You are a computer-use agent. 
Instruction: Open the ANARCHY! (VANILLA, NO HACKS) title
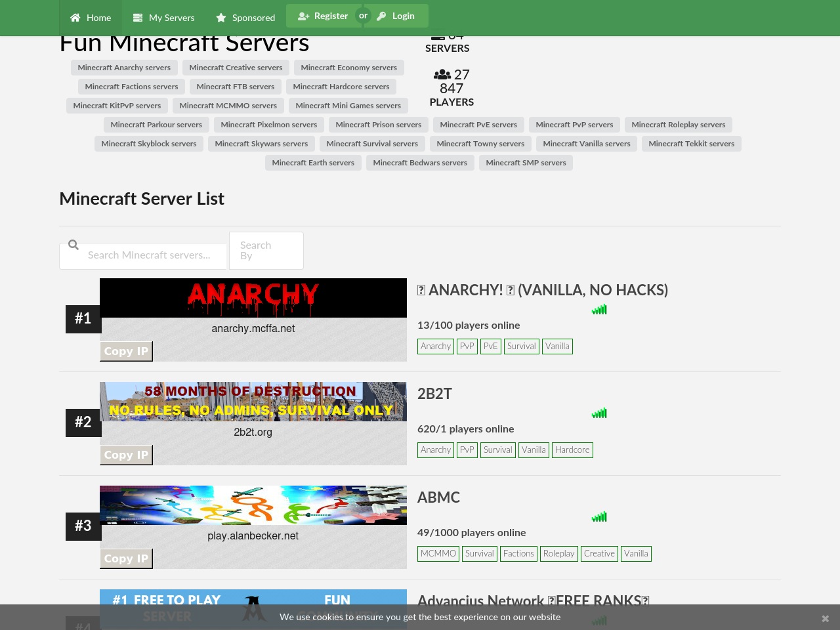[x=543, y=290]
